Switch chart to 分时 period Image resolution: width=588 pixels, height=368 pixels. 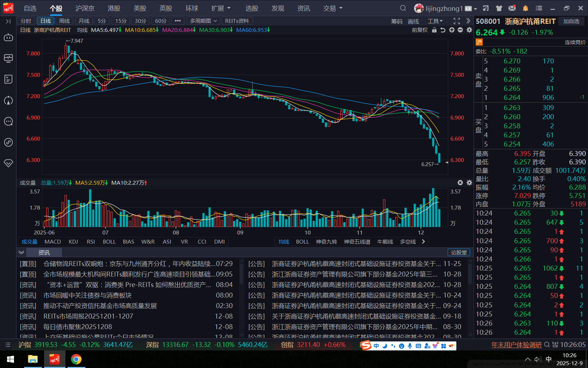pos(26,21)
